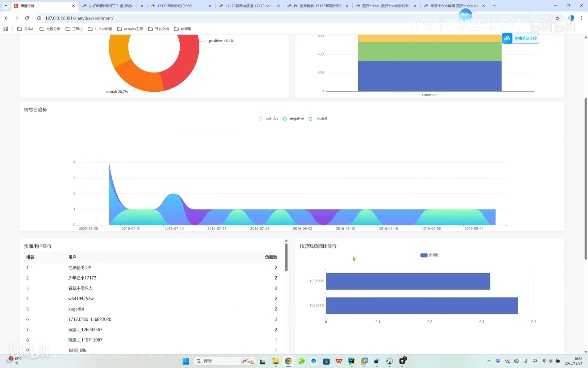This screenshot has height=368, width=588.
Task: Open the Chrome menu via three-dot icon
Action: click(x=581, y=18)
